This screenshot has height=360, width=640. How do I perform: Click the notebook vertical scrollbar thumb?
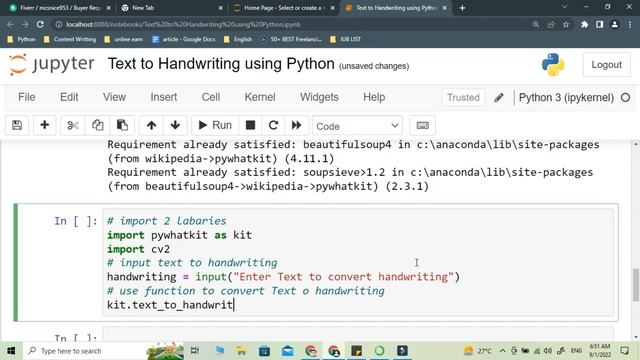(x=636, y=284)
